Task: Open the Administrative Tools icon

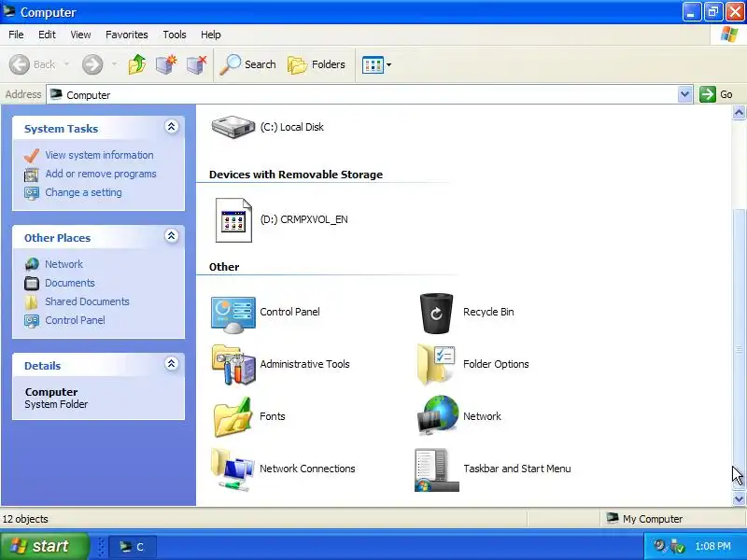Action: [x=233, y=365]
